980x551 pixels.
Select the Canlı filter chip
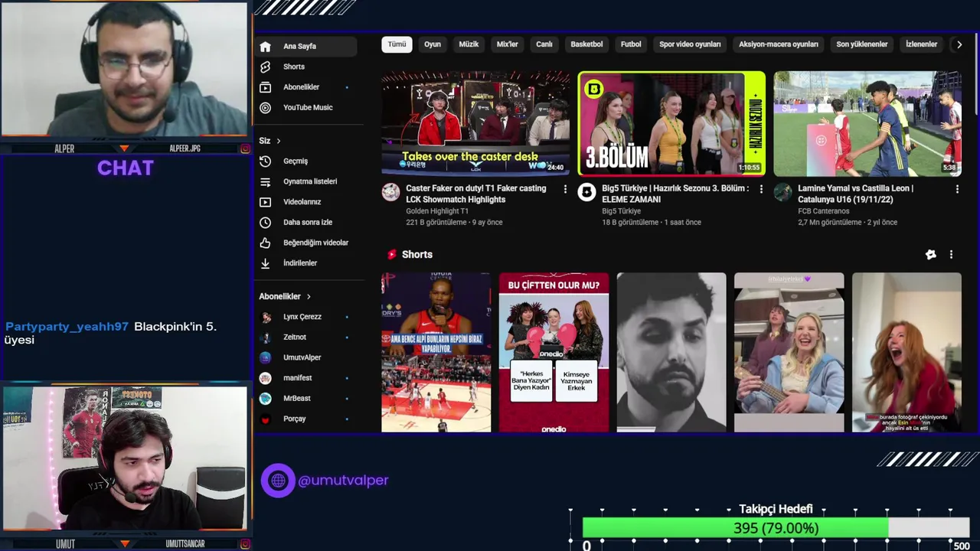pos(544,44)
